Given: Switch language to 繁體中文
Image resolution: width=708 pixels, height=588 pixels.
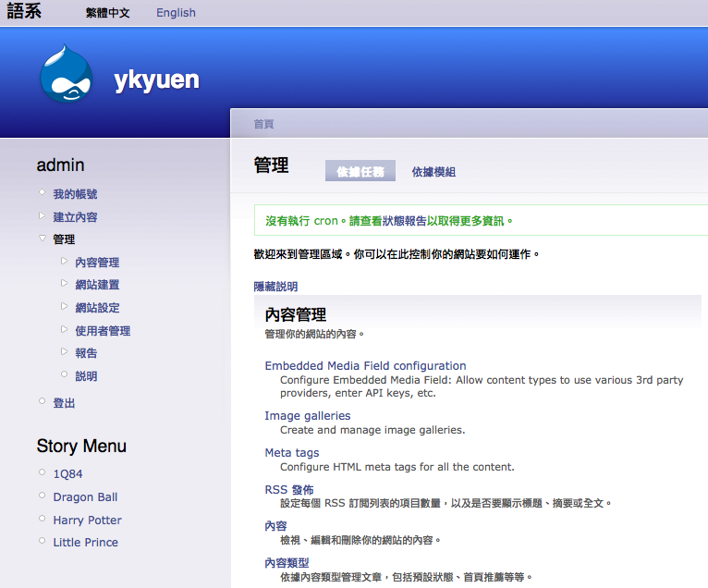Looking at the screenshot, I should click(107, 13).
